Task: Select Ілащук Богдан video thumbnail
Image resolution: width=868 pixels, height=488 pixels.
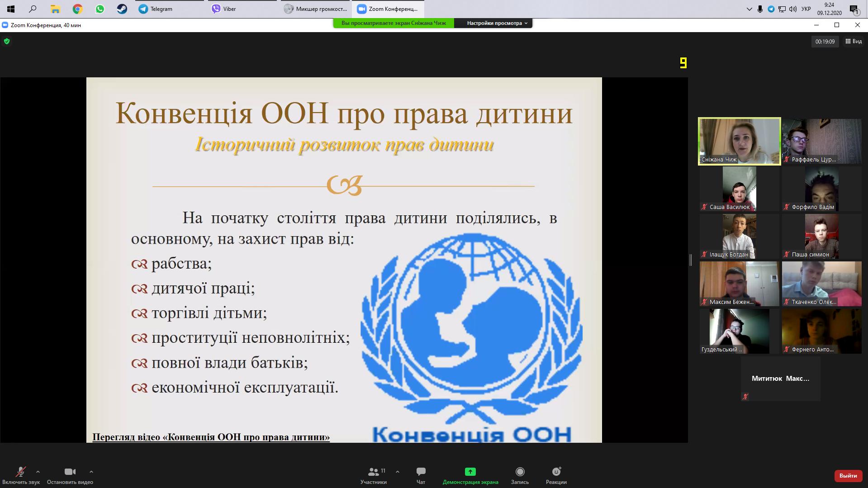Action: click(740, 236)
